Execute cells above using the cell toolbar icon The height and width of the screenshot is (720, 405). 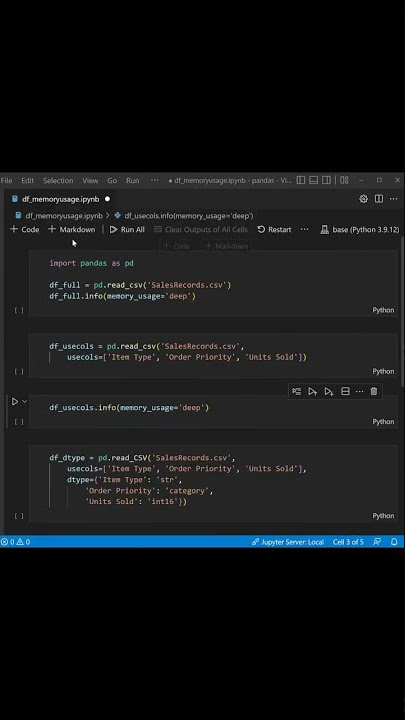(x=313, y=391)
